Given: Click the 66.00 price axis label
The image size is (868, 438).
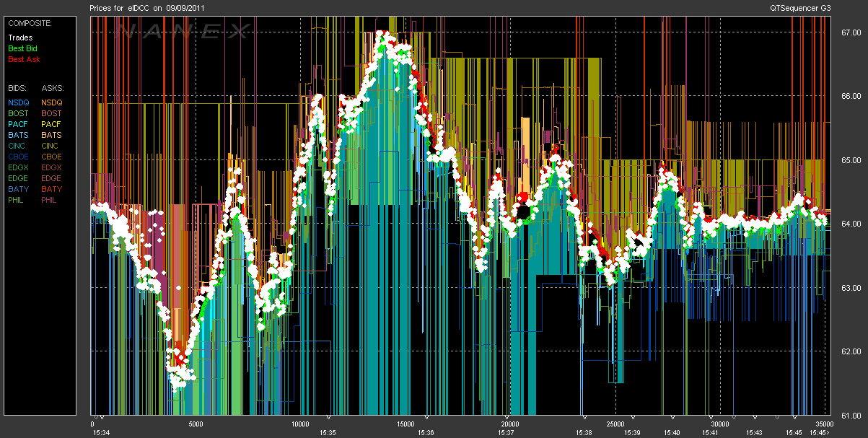Looking at the screenshot, I should tap(850, 96).
